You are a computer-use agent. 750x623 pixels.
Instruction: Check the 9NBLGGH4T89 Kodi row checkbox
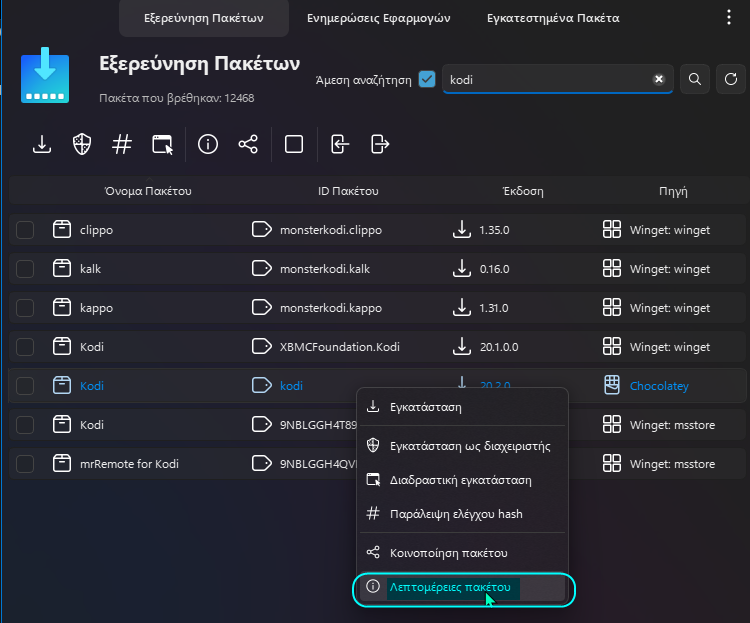click(x=25, y=425)
